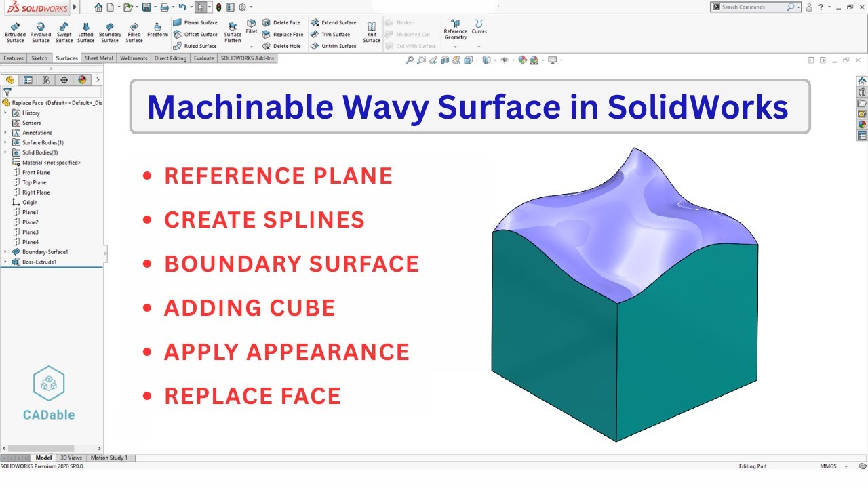868x488 pixels.
Task: Expand the Boundary-Surface1 feature
Action: tap(6, 251)
